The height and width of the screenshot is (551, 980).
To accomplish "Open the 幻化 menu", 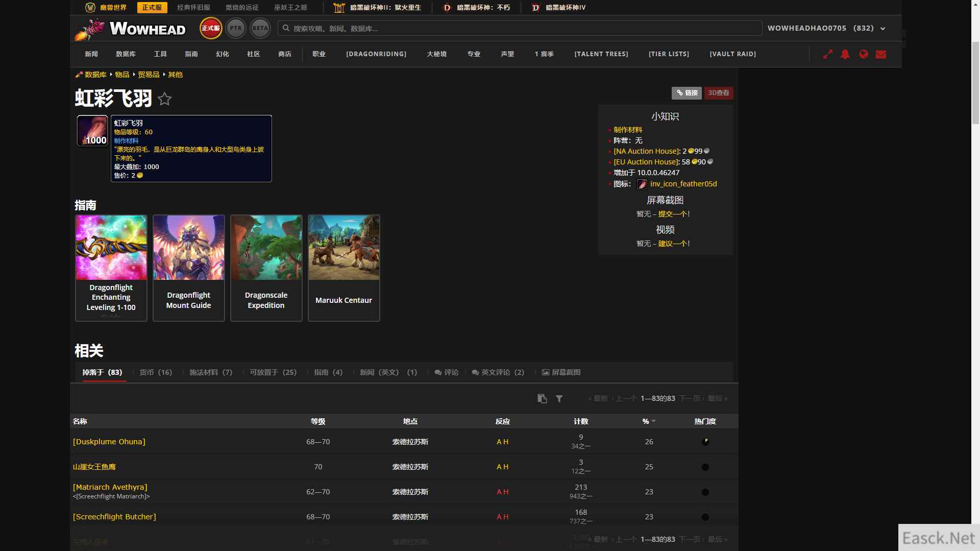I will tap(223, 54).
